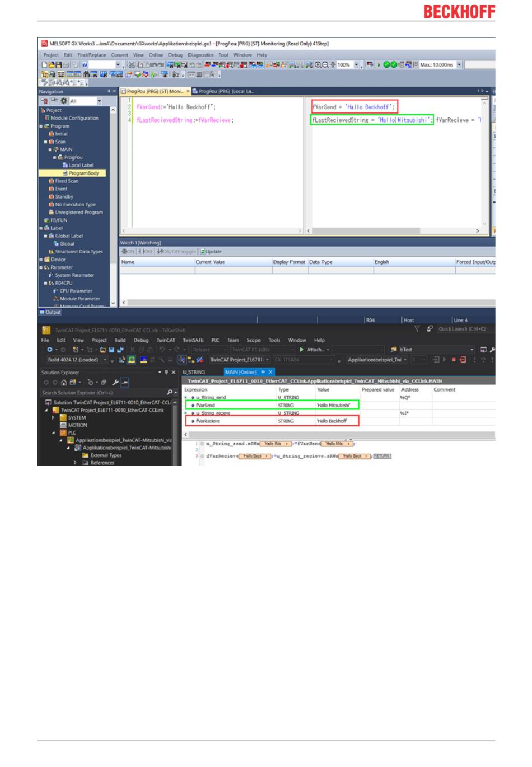Pin the Solution Explorer panel
Viewport: 532px width, 767px height.
click(166, 372)
